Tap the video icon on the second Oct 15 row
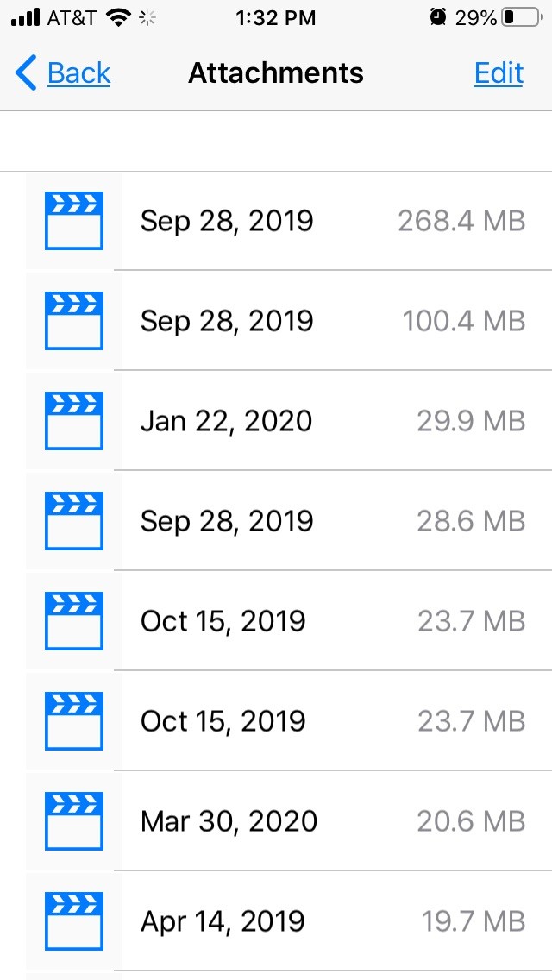This screenshot has width=552, height=980. 73,720
